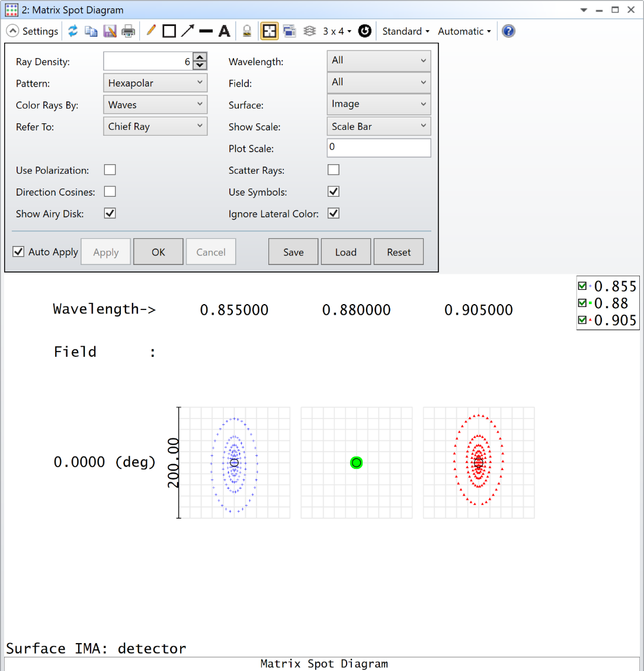644x671 pixels.
Task: Expand the Refer To Chief Ray dropdown
Action: tap(155, 126)
